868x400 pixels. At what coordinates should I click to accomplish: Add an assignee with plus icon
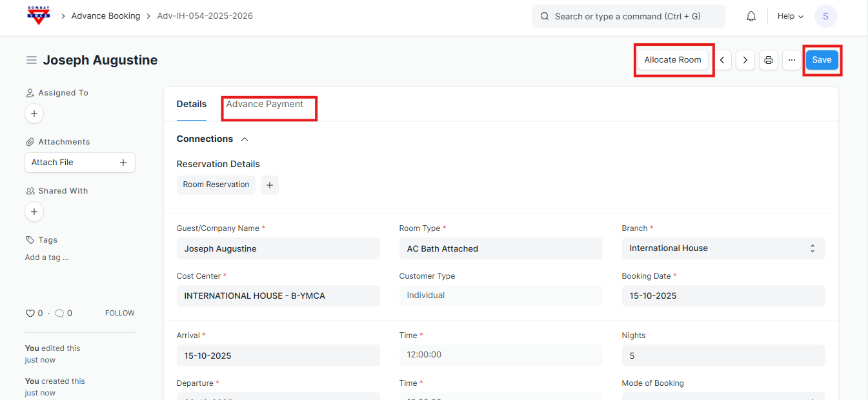pos(34,114)
